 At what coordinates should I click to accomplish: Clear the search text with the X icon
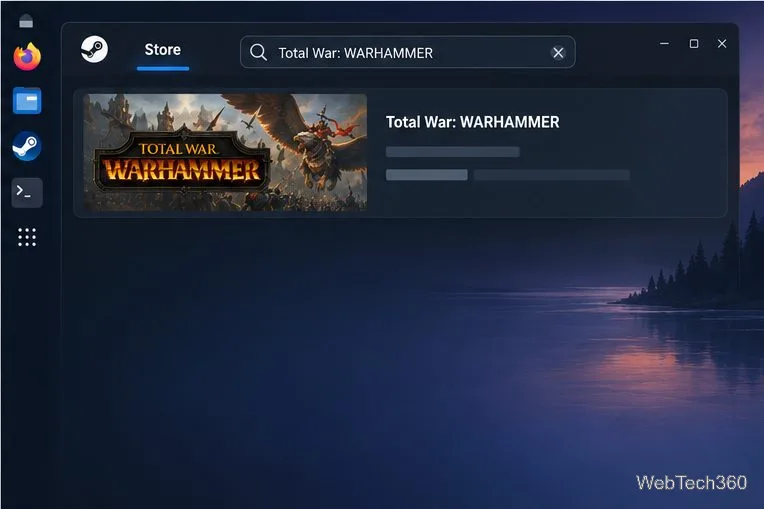[558, 53]
